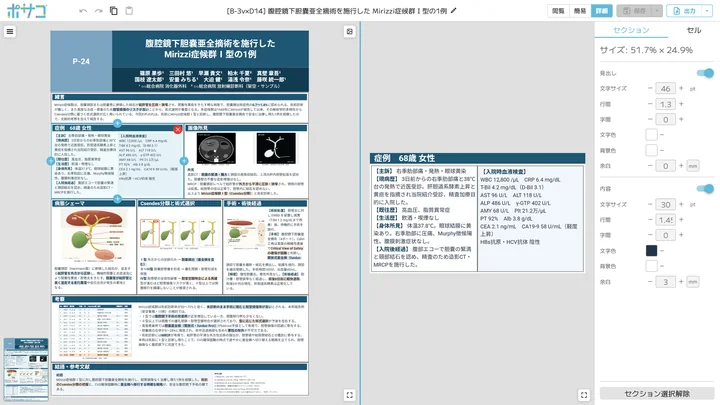The image size is (720, 405).
Task: Increase 内容 文字サイズ with plus
Action: [681, 204]
